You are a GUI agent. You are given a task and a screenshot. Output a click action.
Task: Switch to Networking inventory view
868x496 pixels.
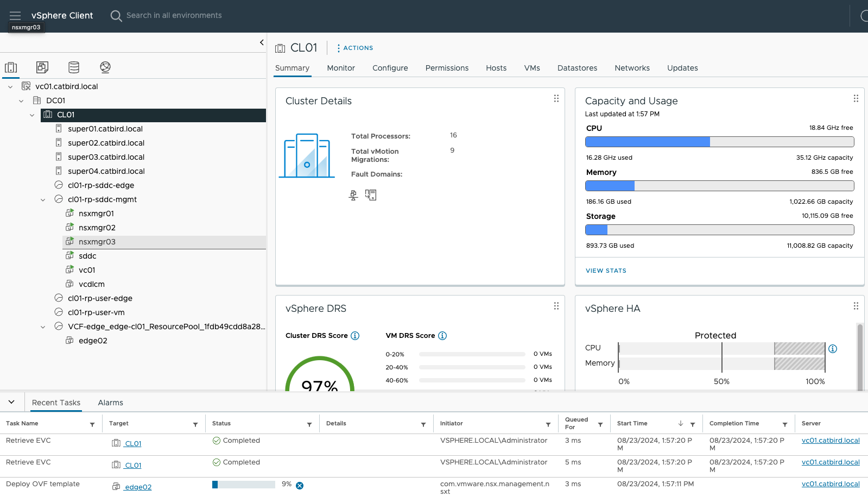(x=105, y=67)
